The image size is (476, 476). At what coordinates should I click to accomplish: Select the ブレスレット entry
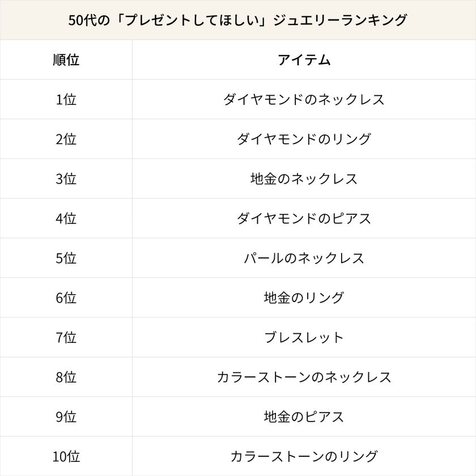pyautogui.click(x=304, y=338)
